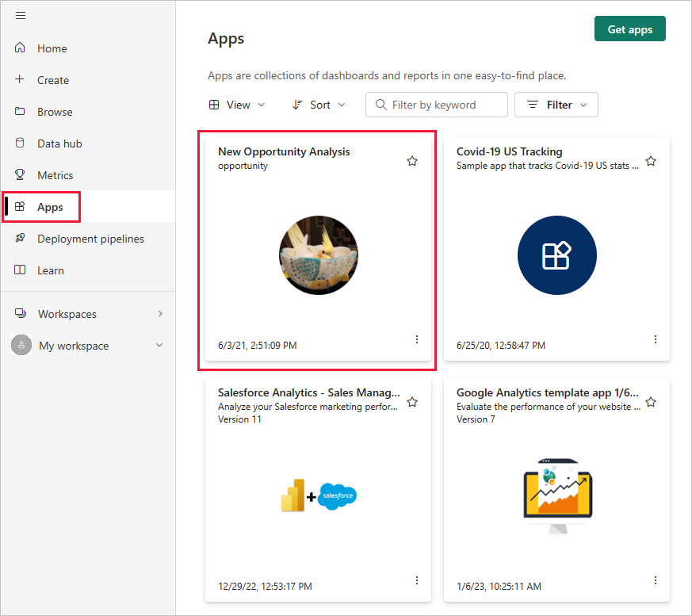Open more options for Salesforce Analytics app
Screen dimensions: 692x616
417,580
